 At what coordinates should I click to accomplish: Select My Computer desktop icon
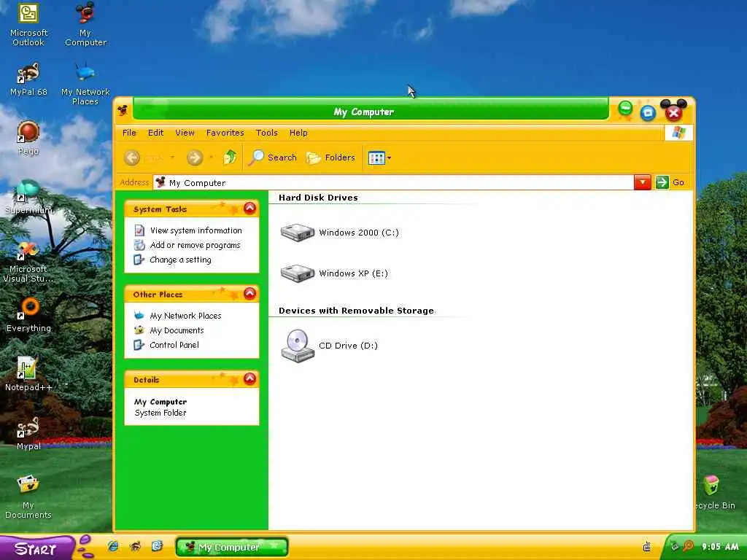coord(86,24)
